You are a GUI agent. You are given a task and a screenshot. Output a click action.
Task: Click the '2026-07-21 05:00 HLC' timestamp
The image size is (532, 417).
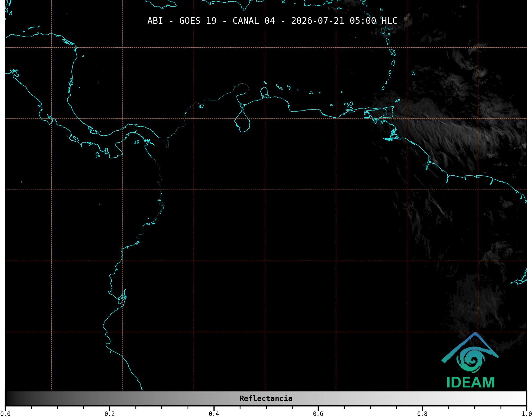point(344,21)
